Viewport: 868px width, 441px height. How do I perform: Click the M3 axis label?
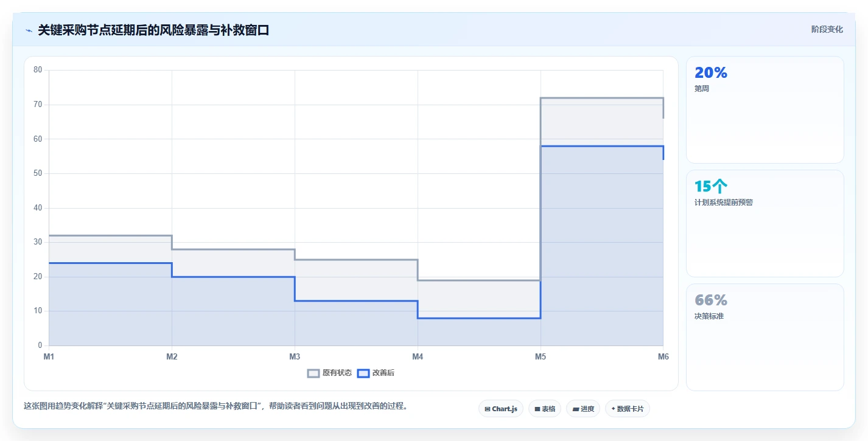295,356
